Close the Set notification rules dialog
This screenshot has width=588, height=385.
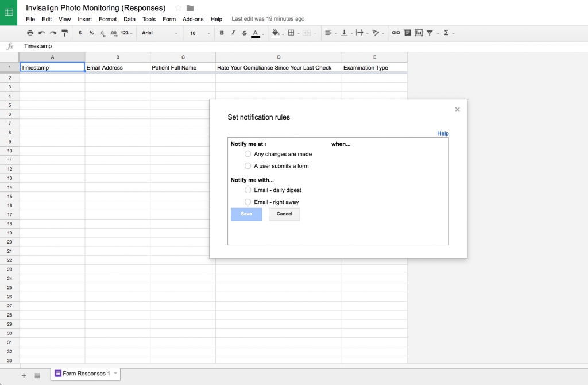457,110
